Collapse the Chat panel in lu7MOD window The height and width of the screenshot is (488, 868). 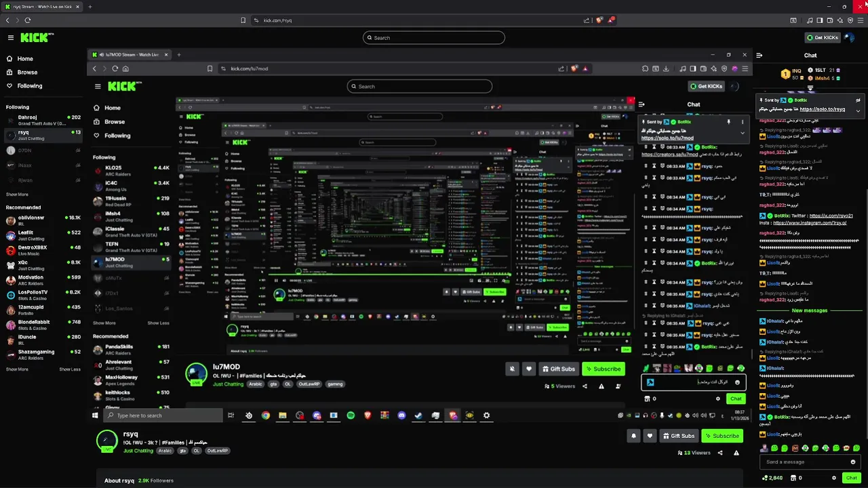642,104
